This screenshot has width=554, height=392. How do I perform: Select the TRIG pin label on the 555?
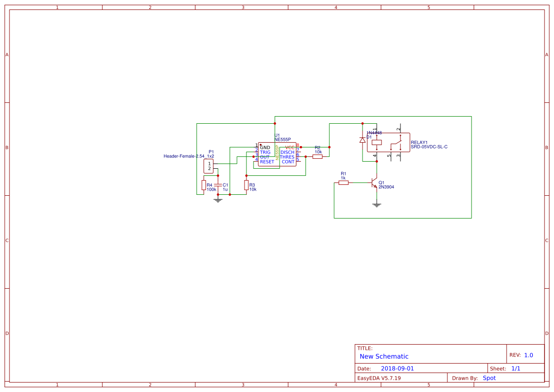point(265,152)
